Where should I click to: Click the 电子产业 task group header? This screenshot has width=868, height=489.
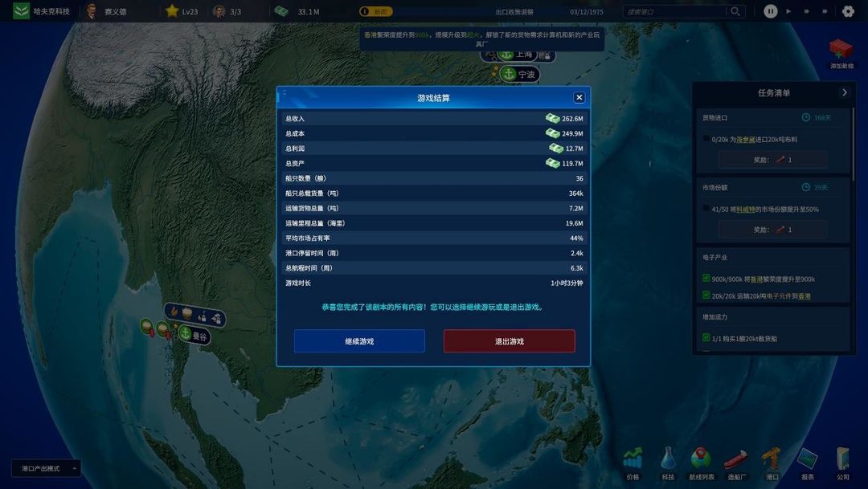(714, 257)
